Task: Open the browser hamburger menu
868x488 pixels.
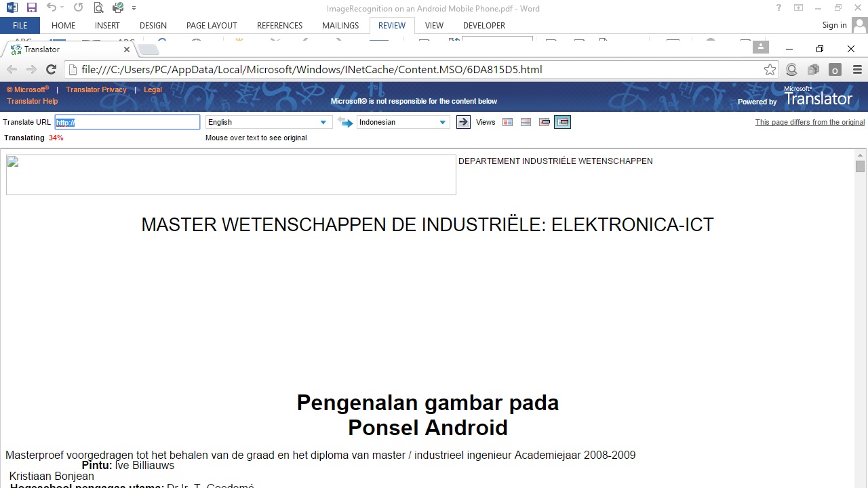Action: point(857,69)
